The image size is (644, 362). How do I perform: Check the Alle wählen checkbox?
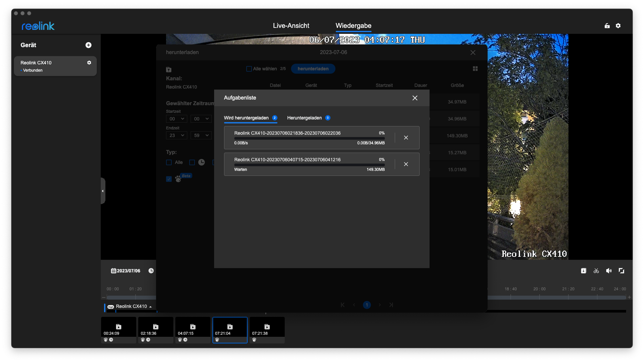[x=249, y=69]
